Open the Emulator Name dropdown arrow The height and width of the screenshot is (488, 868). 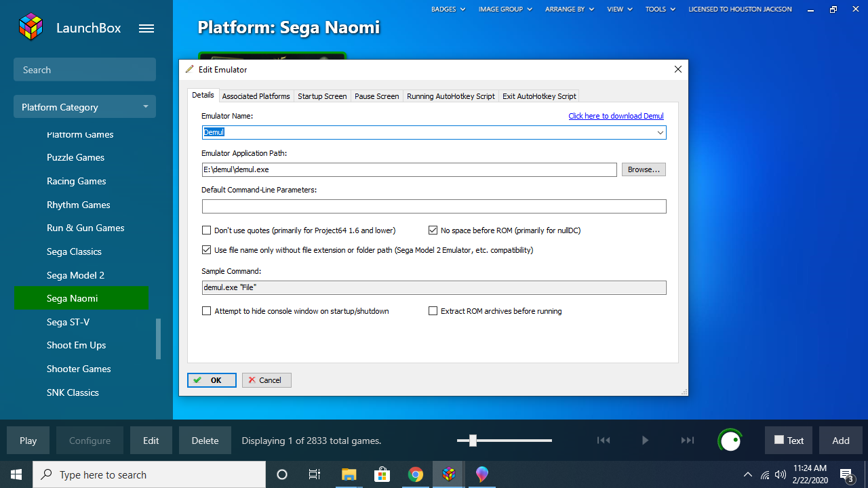[660, 133]
